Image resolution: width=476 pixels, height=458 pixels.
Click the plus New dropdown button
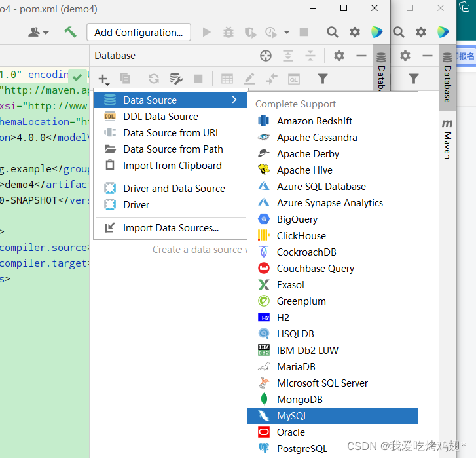(103, 79)
